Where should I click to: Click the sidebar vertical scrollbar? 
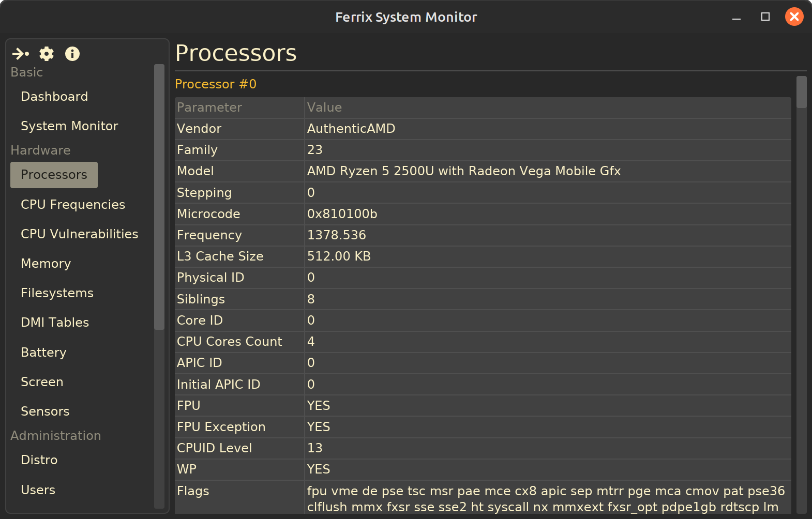159,196
